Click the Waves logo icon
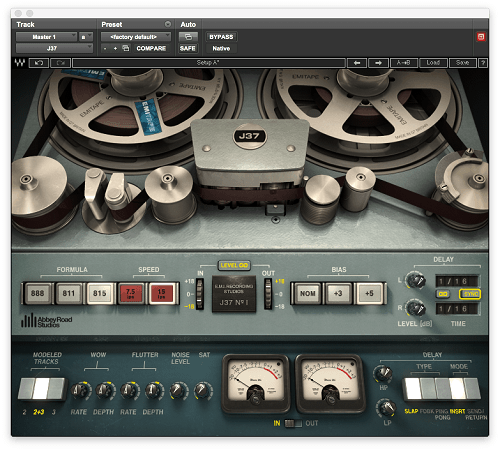Viewport: 500px width, 450px height. pos(20,63)
